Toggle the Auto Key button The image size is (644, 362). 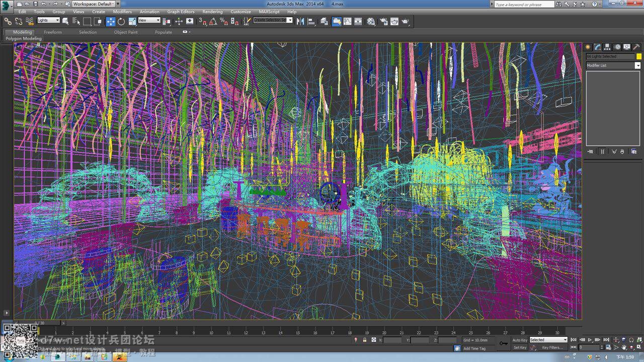click(520, 340)
